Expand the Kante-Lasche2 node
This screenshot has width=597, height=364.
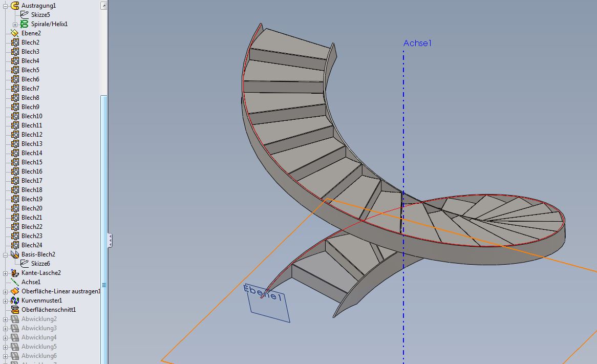[5, 273]
